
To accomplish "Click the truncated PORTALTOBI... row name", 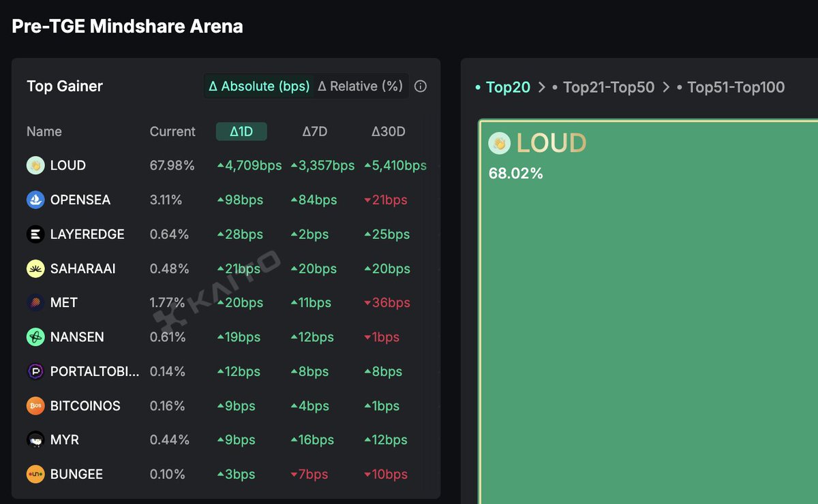I will point(95,371).
